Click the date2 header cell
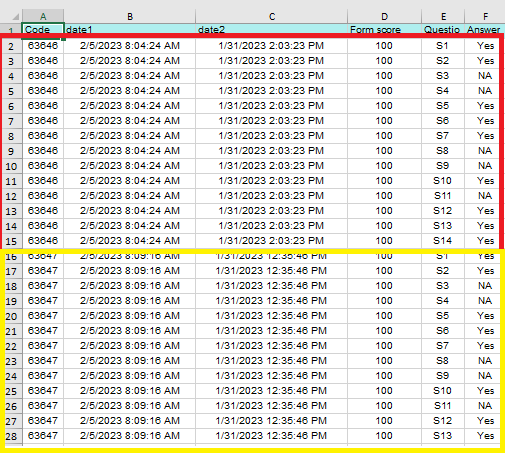Screen dimensions: 514x456 (x=272, y=29)
